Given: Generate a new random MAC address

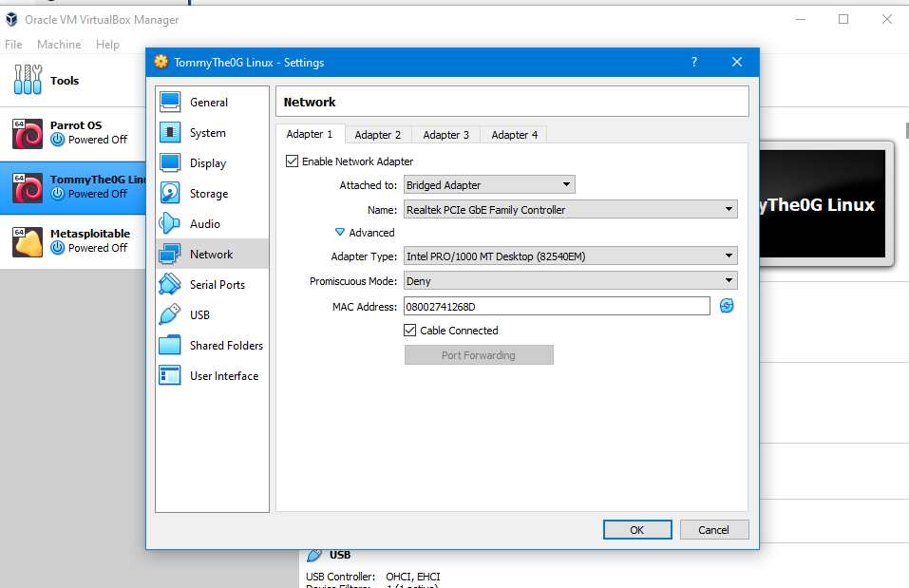Looking at the screenshot, I should coord(727,306).
